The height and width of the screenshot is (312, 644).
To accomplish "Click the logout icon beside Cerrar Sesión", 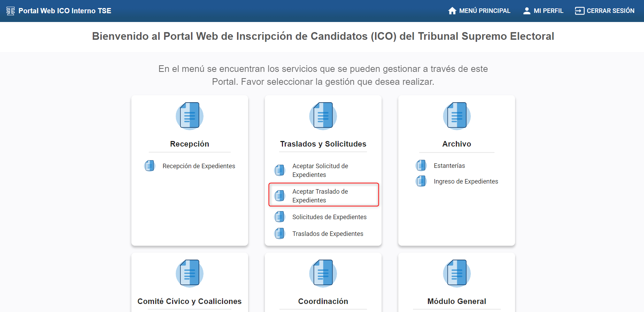I will [579, 11].
